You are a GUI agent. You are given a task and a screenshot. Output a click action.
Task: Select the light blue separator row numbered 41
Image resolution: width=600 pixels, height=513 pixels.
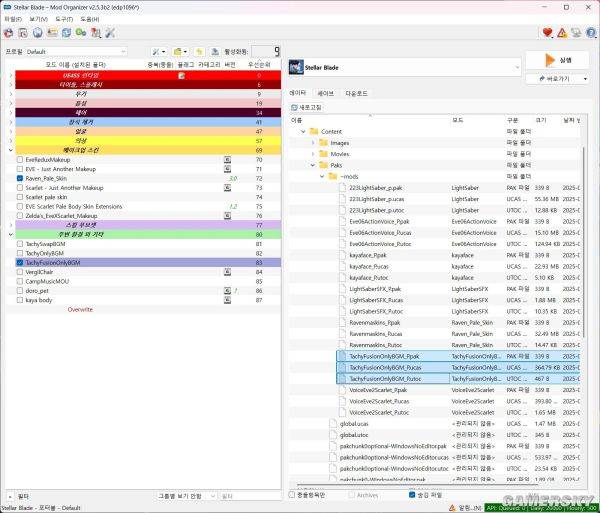[x=148, y=122]
